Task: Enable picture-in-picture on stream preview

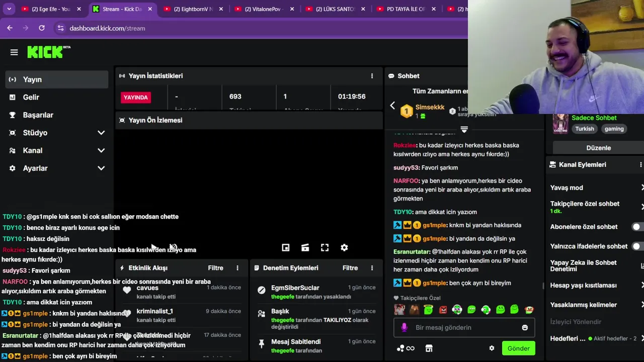Action: (x=285, y=248)
